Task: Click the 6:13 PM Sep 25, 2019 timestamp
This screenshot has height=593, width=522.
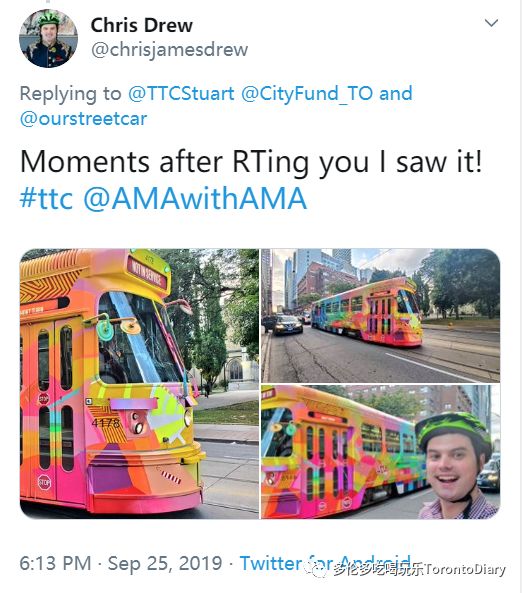Action: [120, 563]
